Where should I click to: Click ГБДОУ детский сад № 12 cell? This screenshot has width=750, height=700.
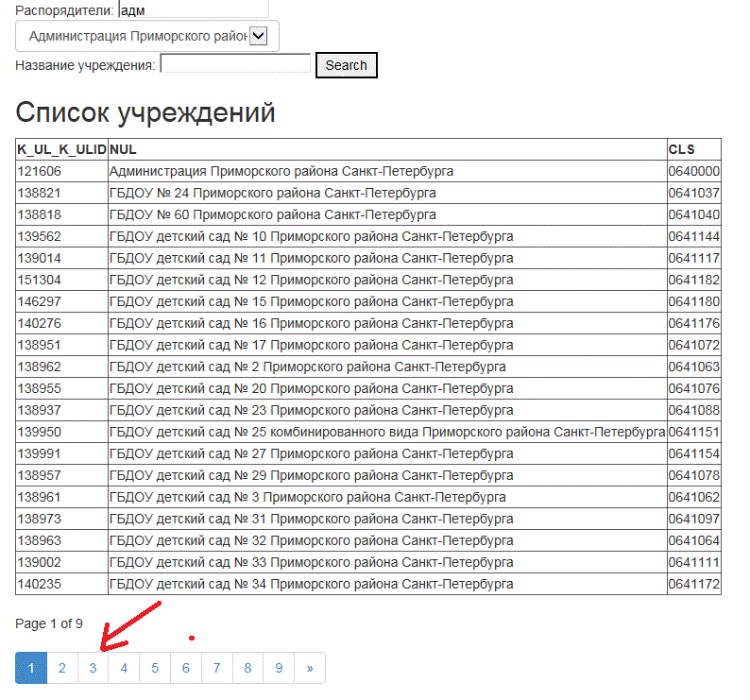pyautogui.click(x=387, y=280)
